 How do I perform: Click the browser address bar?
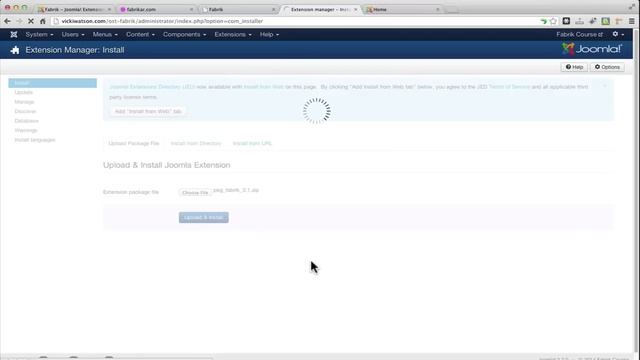[298, 21]
